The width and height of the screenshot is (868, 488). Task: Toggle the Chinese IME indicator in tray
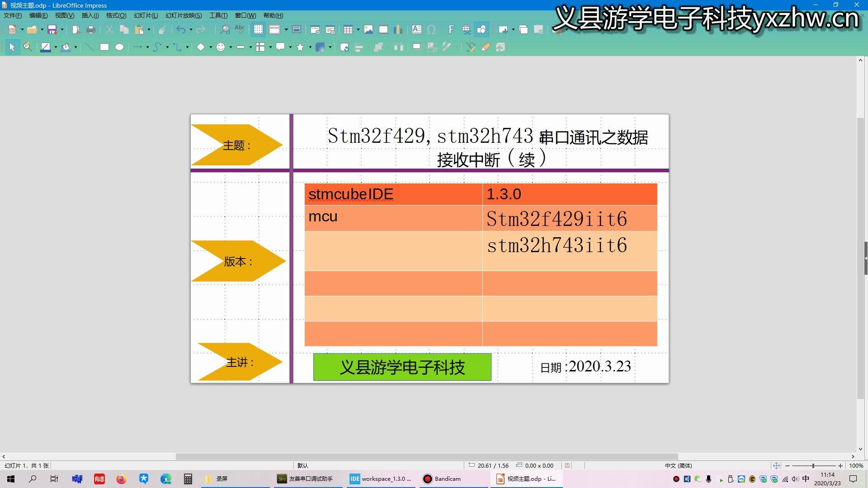[806, 479]
